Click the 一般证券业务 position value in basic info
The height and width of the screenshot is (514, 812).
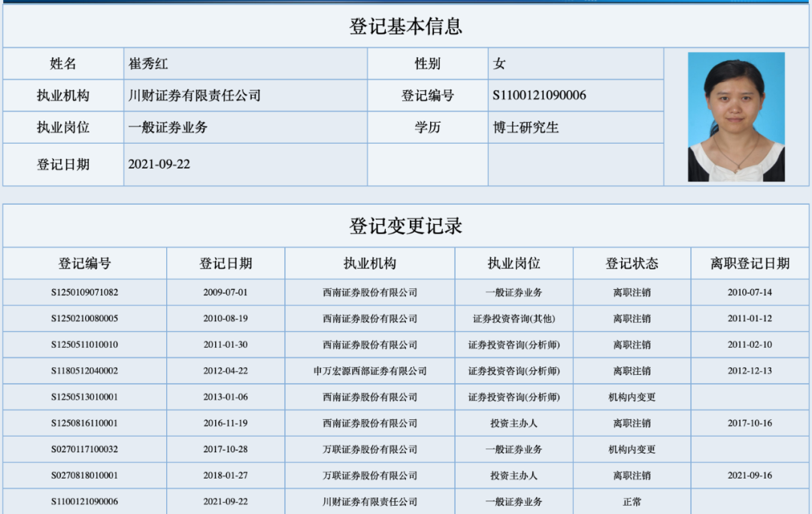(x=168, y=127)
